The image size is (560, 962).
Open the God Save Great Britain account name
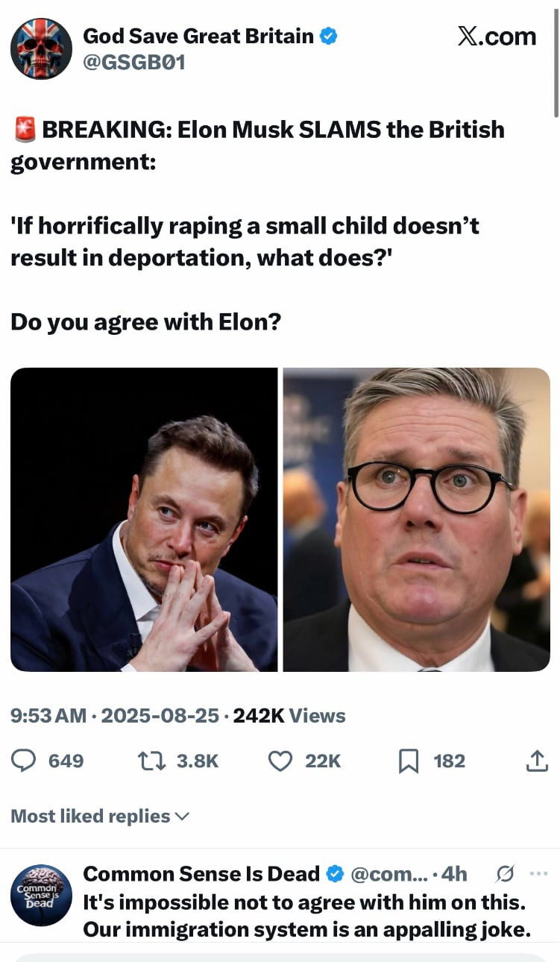[x=198, y=36]
